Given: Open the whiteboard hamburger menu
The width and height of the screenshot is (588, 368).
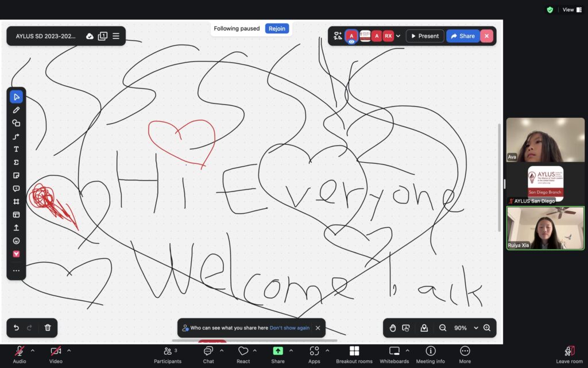Looking at the screenshot, I should pos(116,36).
